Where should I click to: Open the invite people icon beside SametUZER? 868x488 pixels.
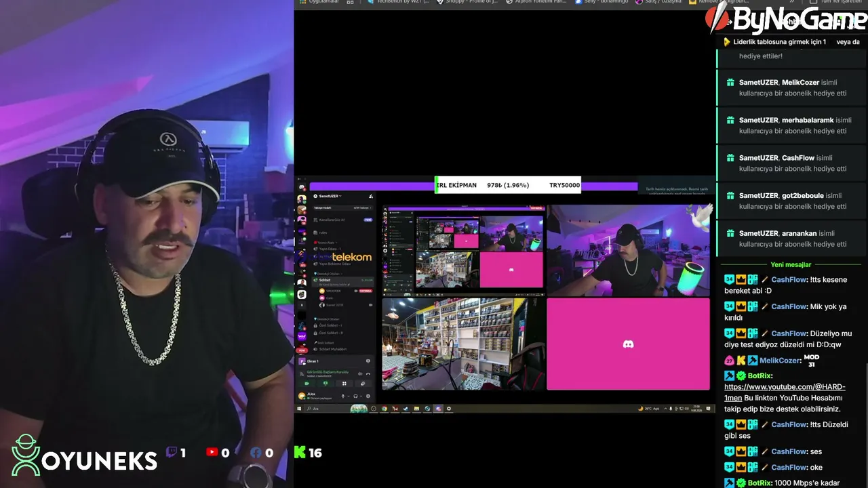[371, 196]
